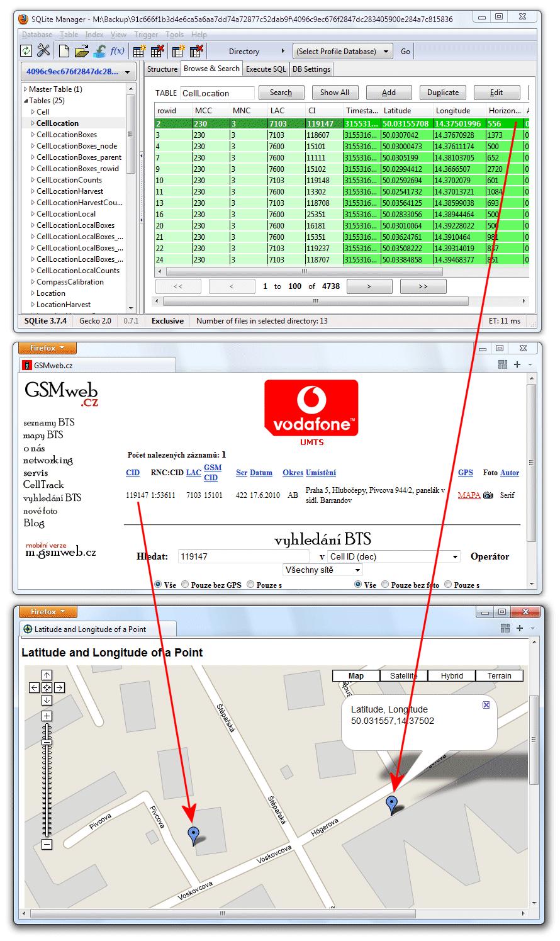Image resolution: width=560 pixels, height=941 pixels.
Task: Click the open database folder icon
Action: point(81,51)
